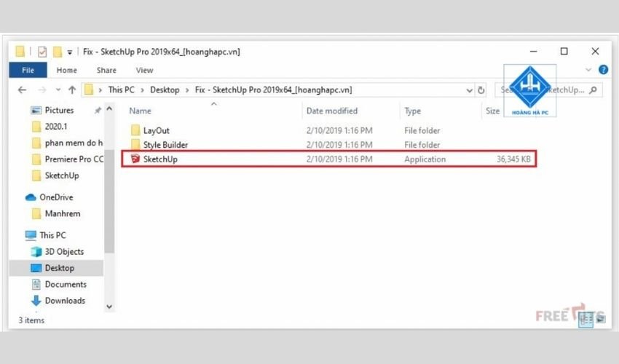
Task: Click the Help question mark icon
Action: pos(602,70)
